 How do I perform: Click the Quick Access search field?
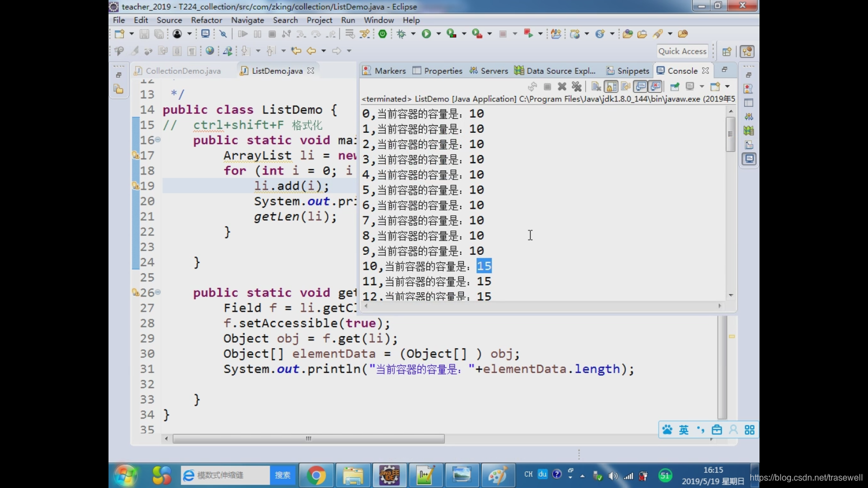point(682,51)
